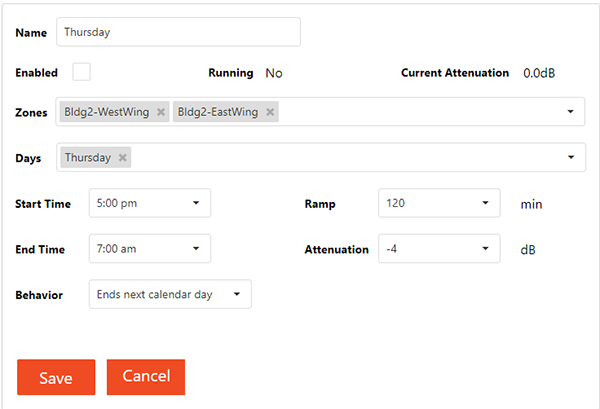
Task: Remove the Thursday day tag
Action: tap(122, 158)
